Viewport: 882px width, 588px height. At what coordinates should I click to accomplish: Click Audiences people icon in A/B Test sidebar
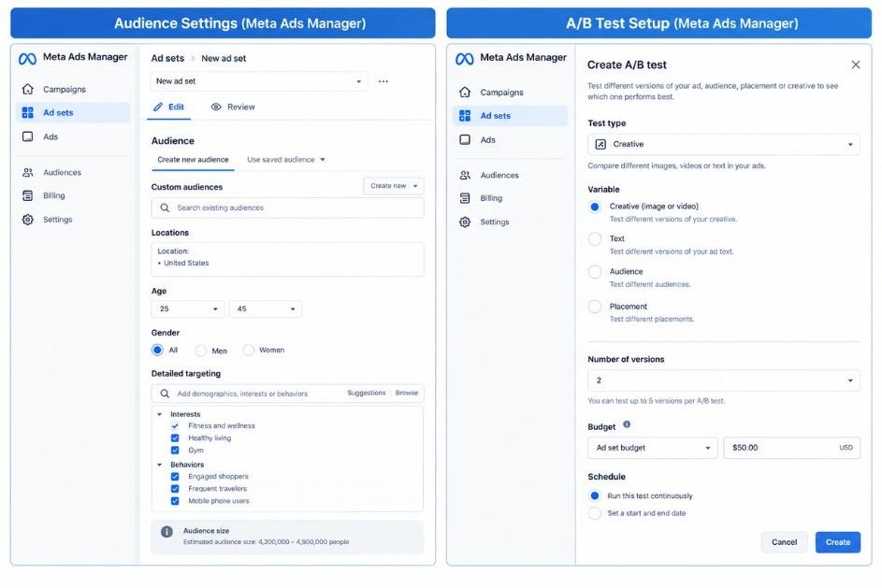click(465, 176)
